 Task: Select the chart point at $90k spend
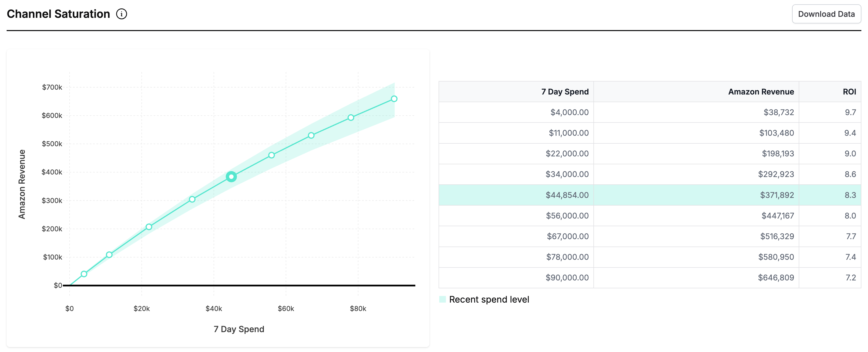point(394,99)
